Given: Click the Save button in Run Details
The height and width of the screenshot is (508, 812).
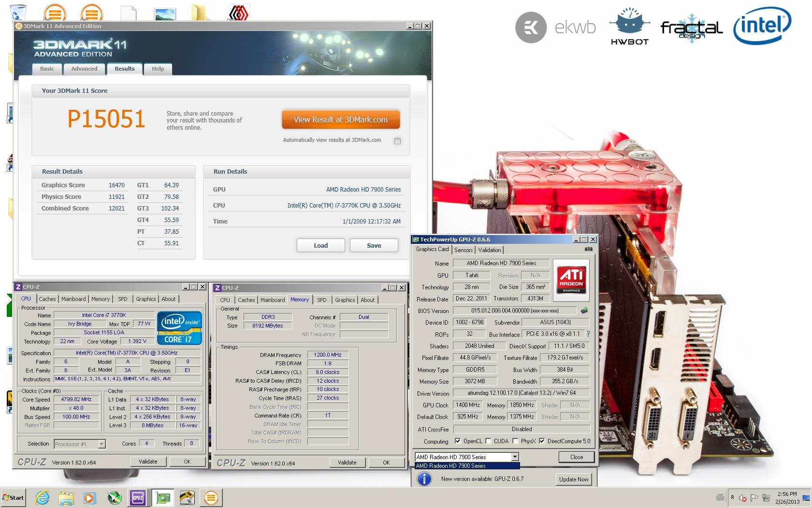Looking at the screenshot, I should click(x=374, y=245).
